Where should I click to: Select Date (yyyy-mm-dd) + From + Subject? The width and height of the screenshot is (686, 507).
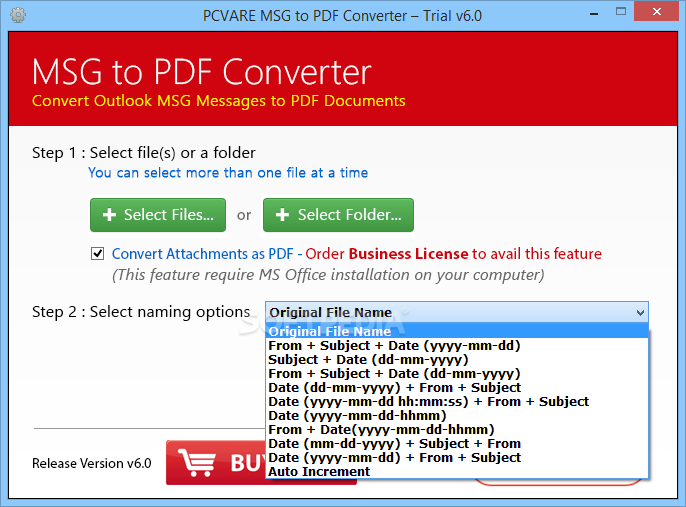click(x=457, y=458)
